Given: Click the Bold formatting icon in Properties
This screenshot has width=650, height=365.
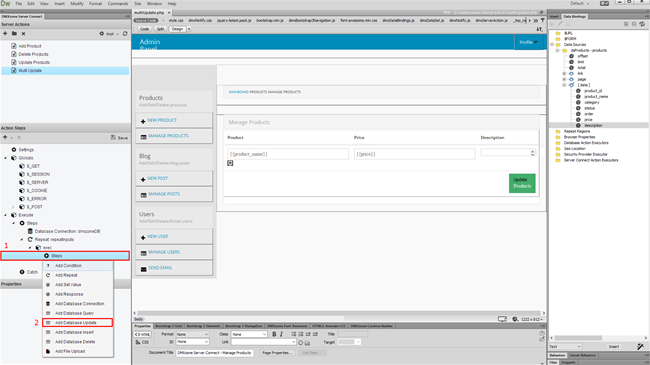Looking at the screenshot, I should click(274, 334).
